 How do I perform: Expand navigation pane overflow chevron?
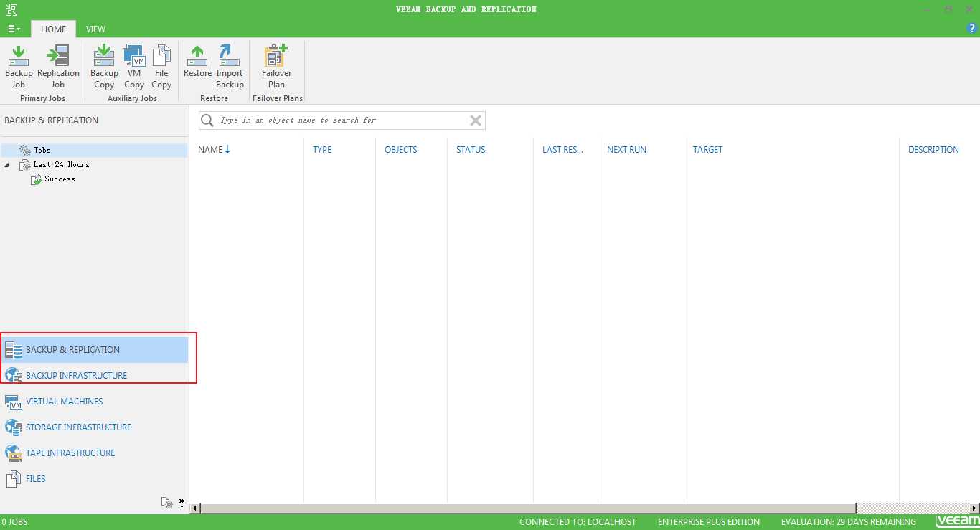182,503
